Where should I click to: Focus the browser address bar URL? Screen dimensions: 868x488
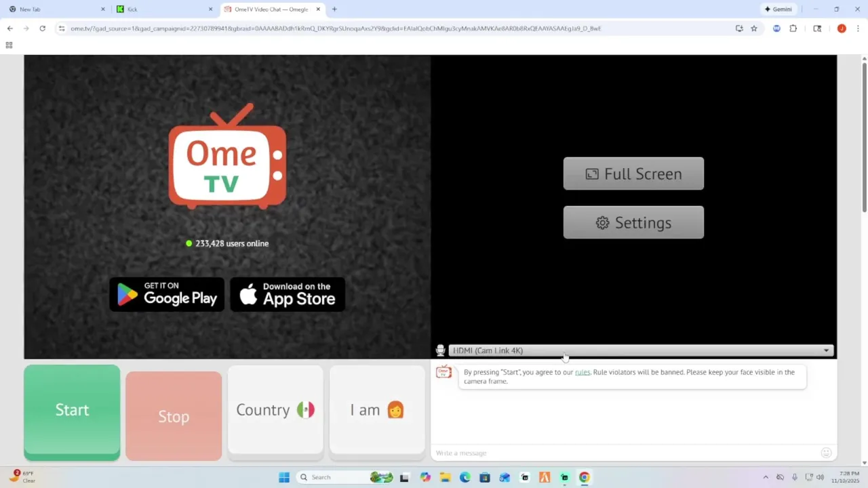[336, 28]
